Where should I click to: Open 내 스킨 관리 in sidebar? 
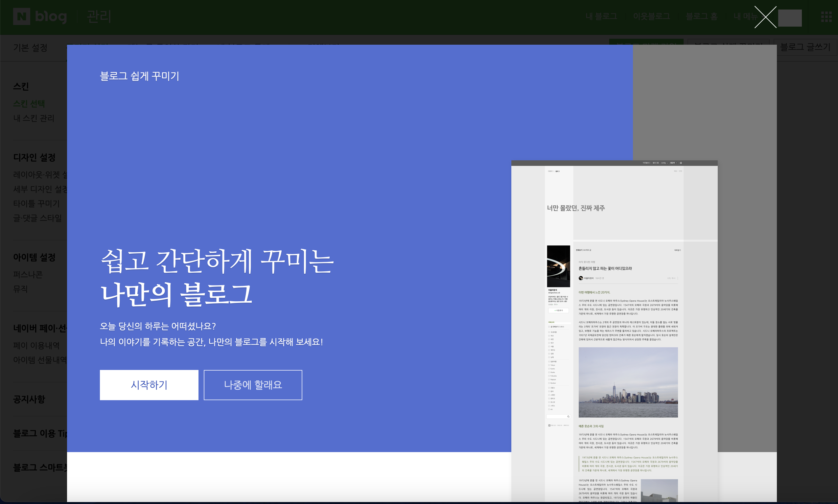click(x=34, y=118)
